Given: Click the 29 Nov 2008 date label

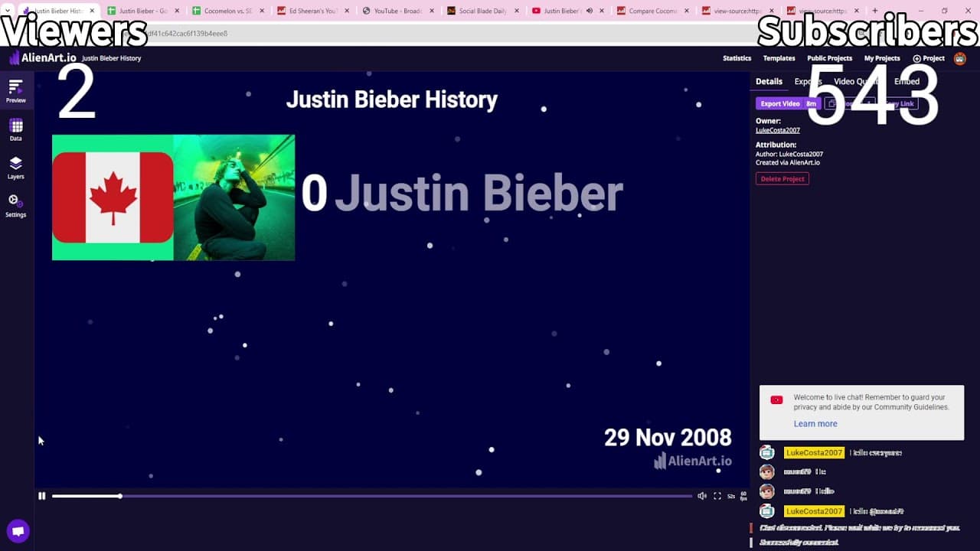Looking at the screenshot, I should pos(668,437).
